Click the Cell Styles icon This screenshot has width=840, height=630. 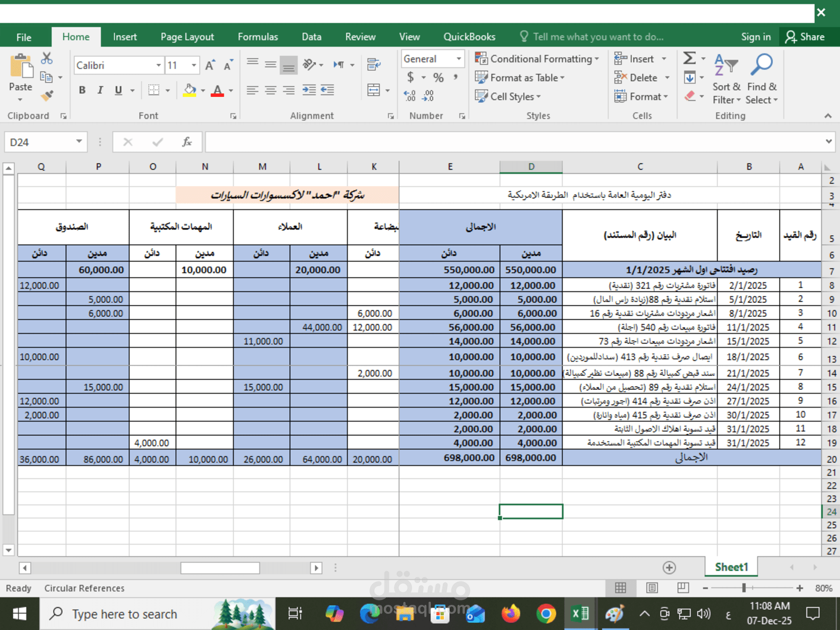tap(480, 96)
